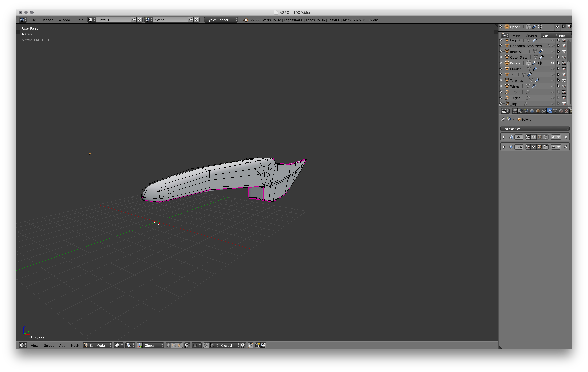Expand the Mirror modifier panel
The width and height of the screenshot is (588, 372).
[504, 137]
